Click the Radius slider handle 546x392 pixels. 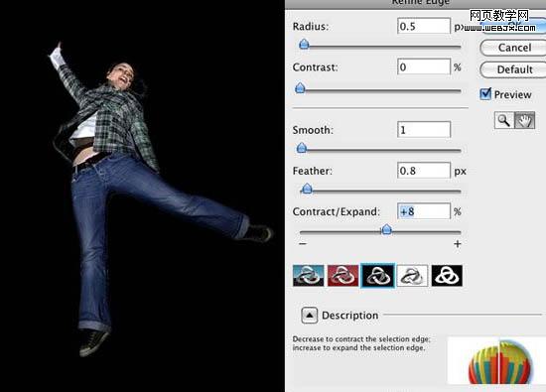click(x=304, y=45)
